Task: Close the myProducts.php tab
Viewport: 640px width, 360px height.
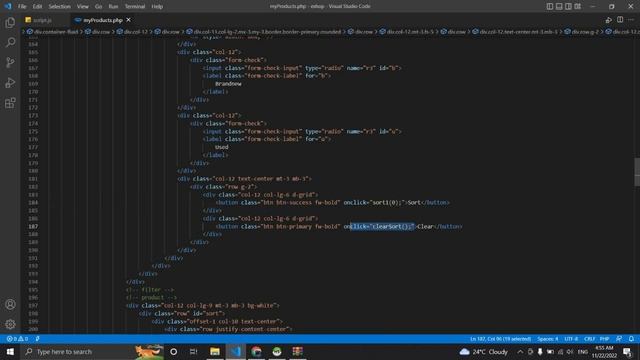Action: [129, 20]
